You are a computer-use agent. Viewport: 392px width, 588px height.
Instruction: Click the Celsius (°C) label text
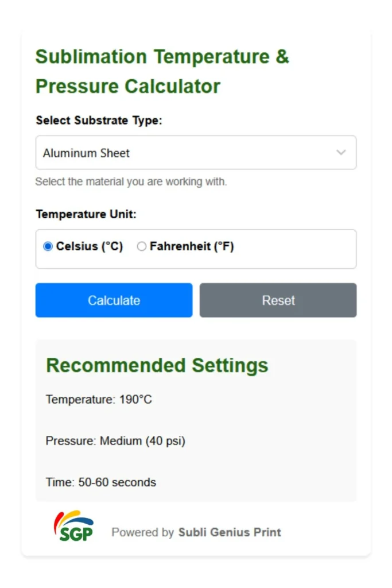point(90,247)
